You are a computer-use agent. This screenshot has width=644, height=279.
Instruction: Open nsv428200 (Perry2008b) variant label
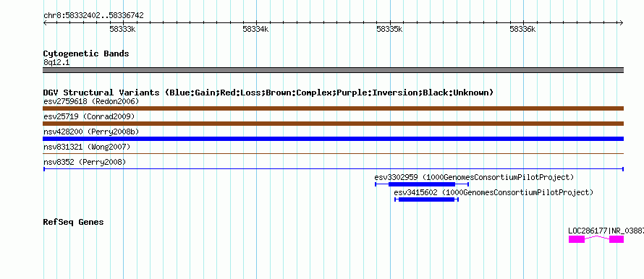pyautogui.click(x=91, y=132)
